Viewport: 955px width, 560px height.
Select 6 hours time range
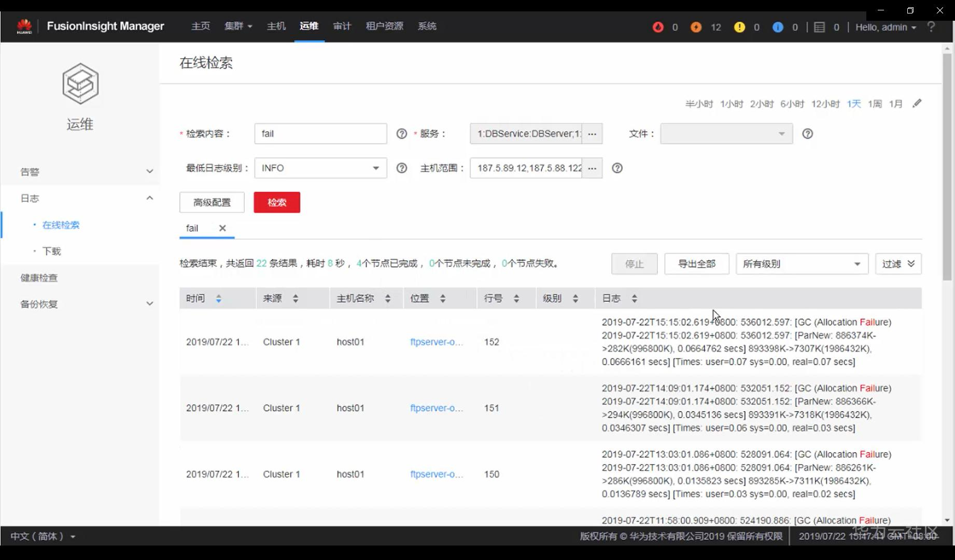coord(792,104)
